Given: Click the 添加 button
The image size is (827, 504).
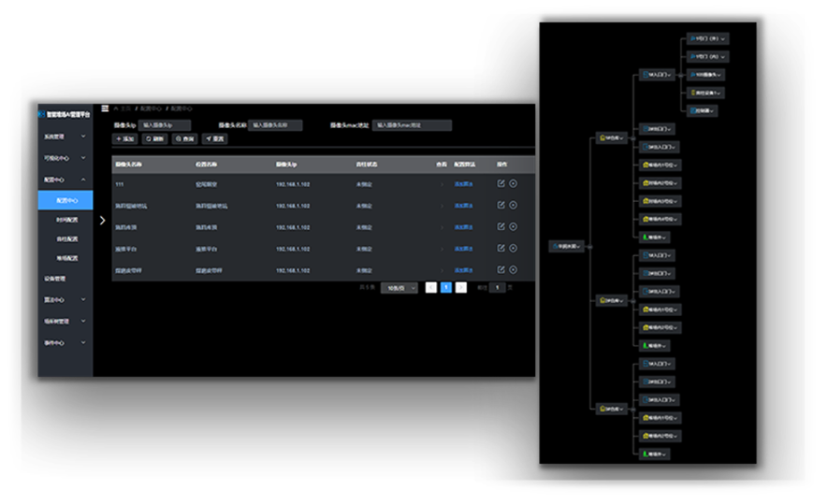Looking at the screenshot, I should 124,138.
